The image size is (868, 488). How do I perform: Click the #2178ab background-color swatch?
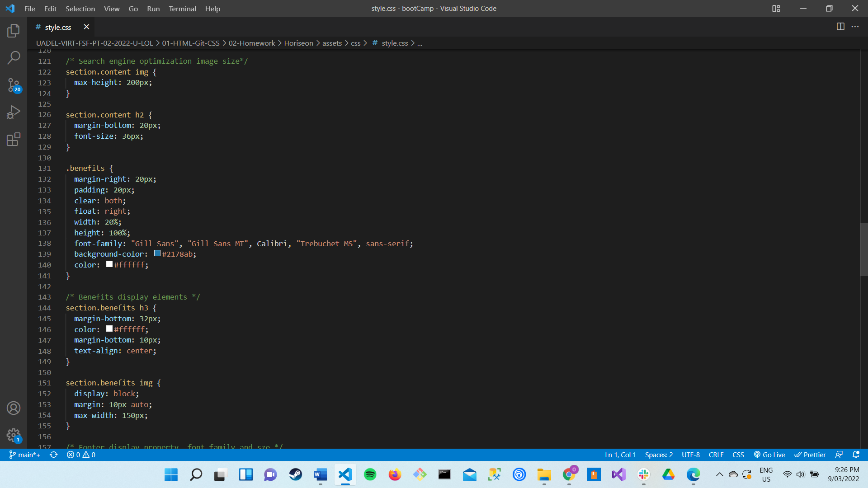pos(157,253)
